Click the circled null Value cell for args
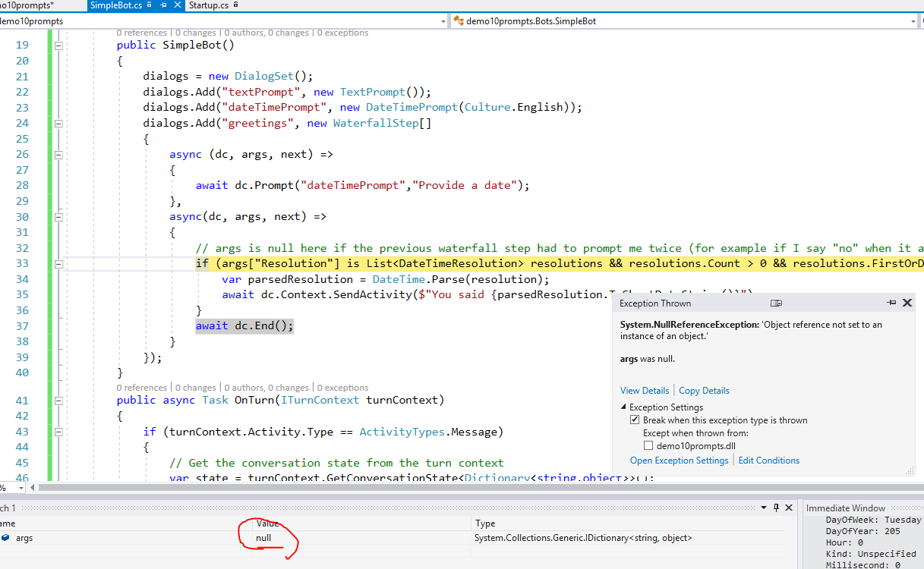 pos(263,538)
